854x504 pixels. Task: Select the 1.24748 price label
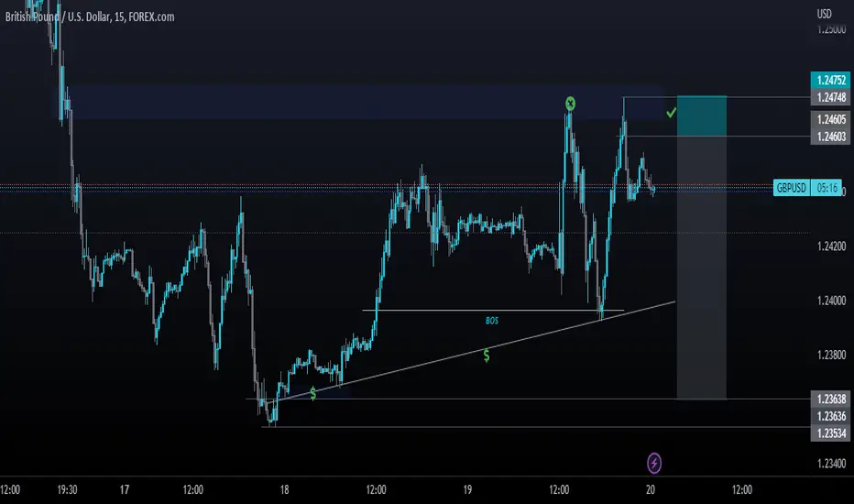pos(830,97)
